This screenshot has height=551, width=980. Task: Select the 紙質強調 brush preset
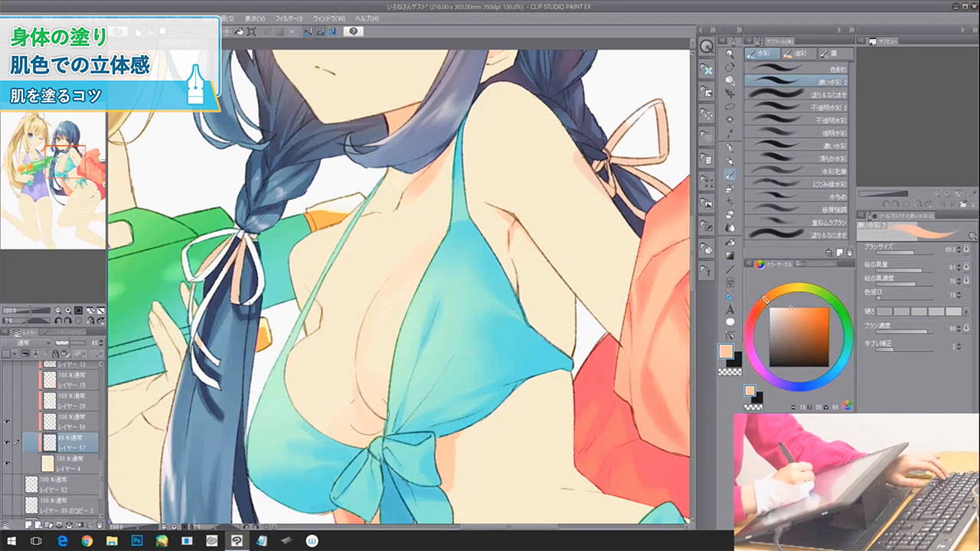[798, 209]
